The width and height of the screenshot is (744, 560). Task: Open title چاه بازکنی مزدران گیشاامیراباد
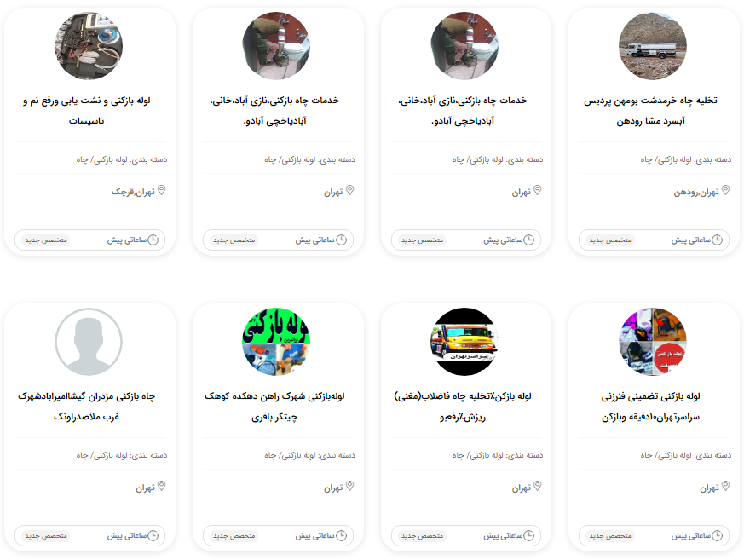click(x=86, y=407)
